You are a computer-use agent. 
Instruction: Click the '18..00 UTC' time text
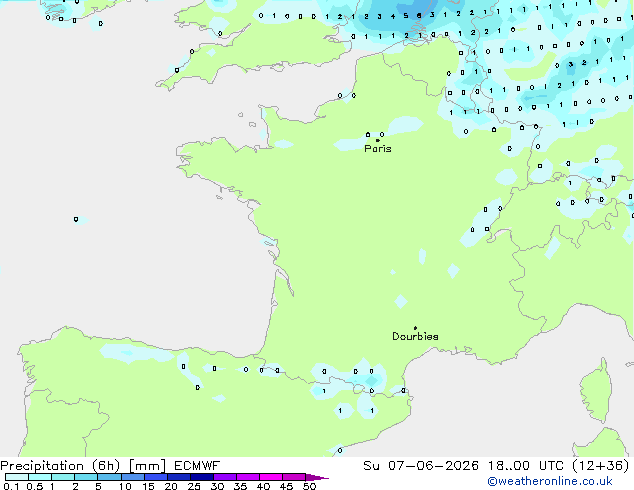point(526,466)
